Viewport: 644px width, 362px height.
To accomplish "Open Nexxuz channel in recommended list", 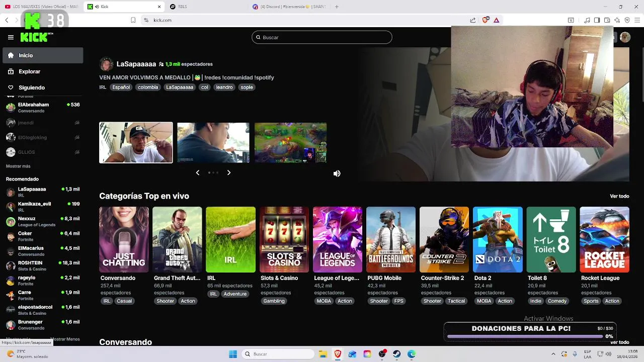I will tap(43, 222).
